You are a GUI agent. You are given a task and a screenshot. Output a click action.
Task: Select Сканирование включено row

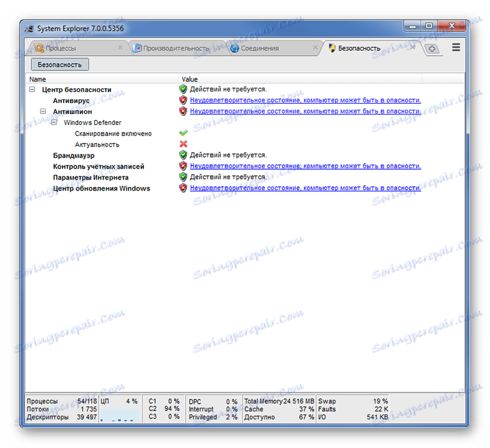point(244,134)
